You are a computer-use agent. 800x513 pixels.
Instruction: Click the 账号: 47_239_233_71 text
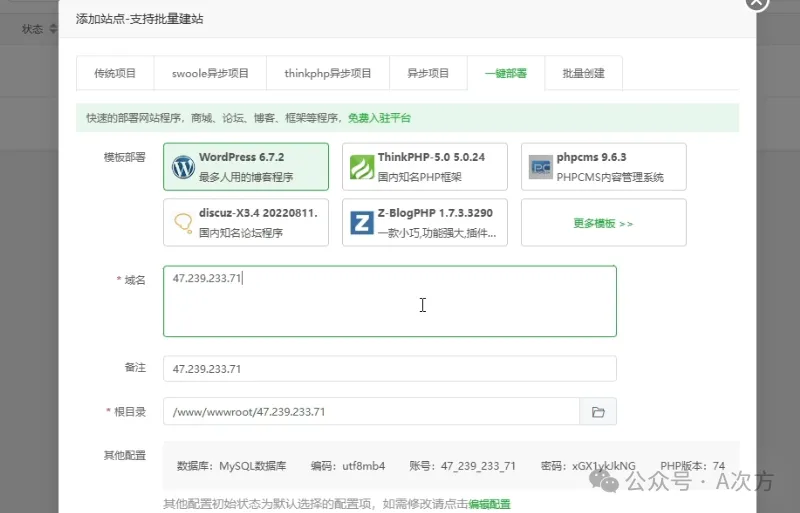click(x=462, y=466)
